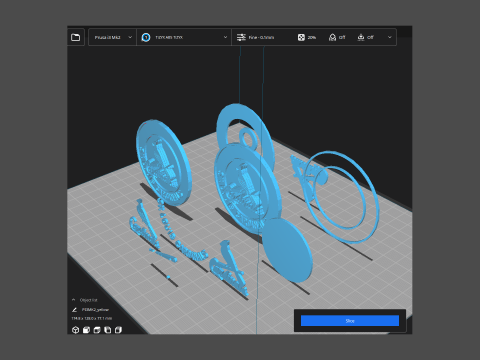
Task: Click the support icon labeled Off
Action: [x=332, y=37]
